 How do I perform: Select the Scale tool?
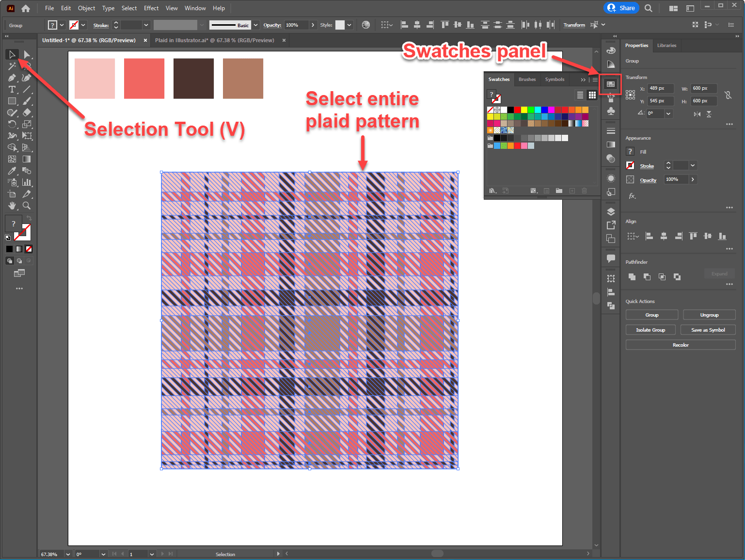[27, 124]
